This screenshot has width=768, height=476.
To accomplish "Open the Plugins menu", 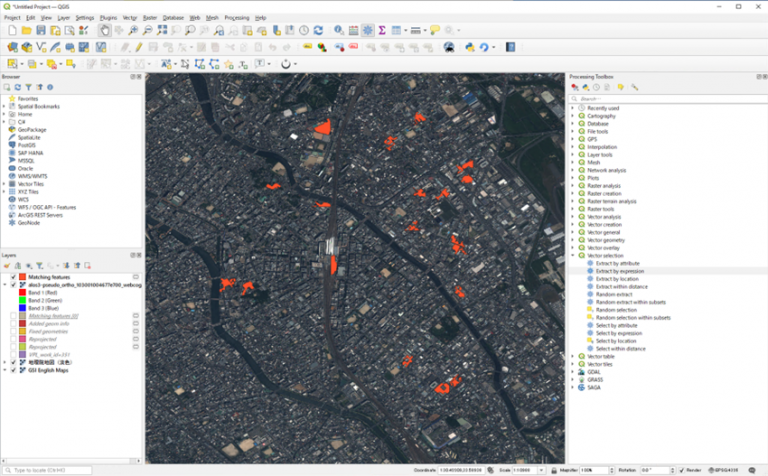I will coord(108,18).
